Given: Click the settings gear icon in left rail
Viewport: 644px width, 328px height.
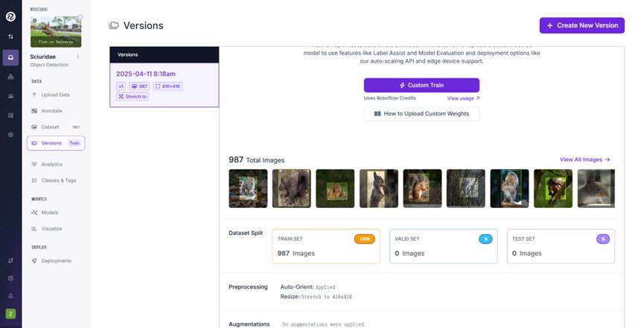Looking at the screenshot, I should 10,134.
